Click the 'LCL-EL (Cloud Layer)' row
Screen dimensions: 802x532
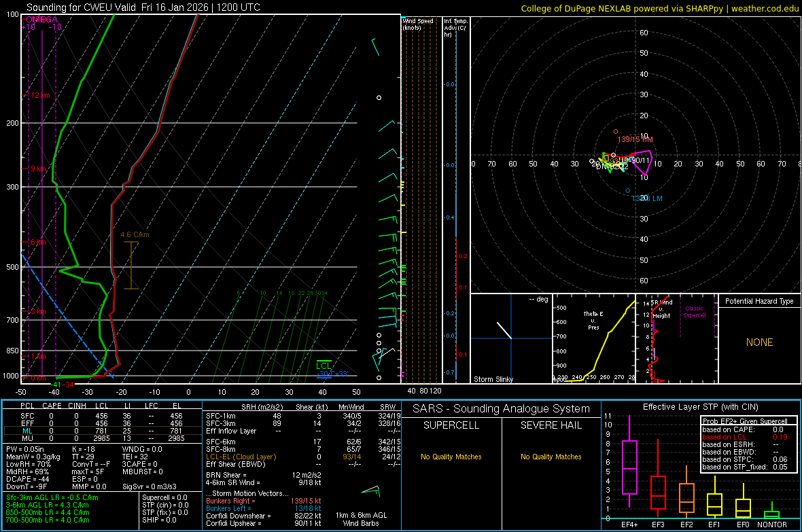point(303,457)
